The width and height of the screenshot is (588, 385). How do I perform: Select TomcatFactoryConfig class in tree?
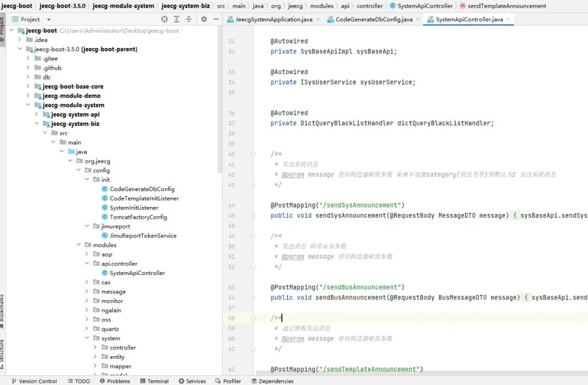pyautogui.click(x=138, y=217)
